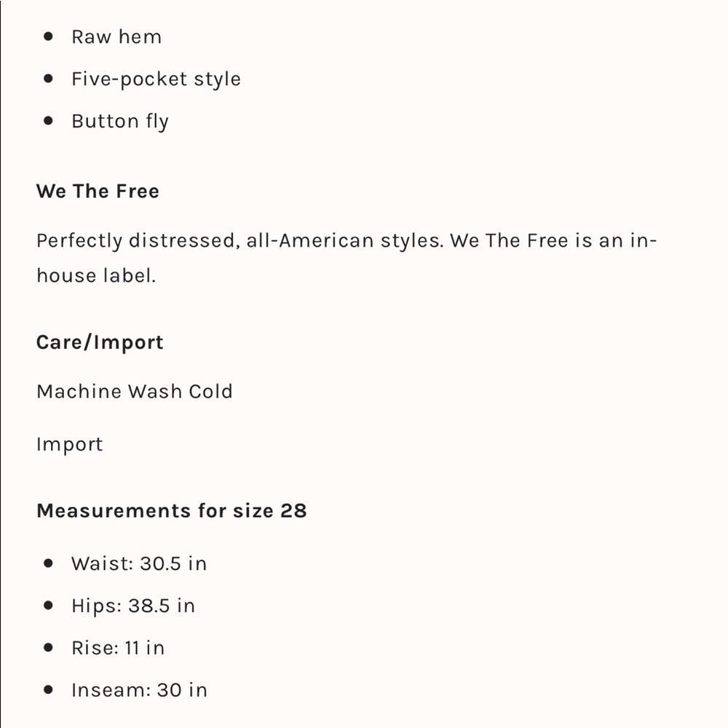The width and height of the screenshot is (728, 728).
Task: Click the 'We The Free' heading
Action: [98, 191]
